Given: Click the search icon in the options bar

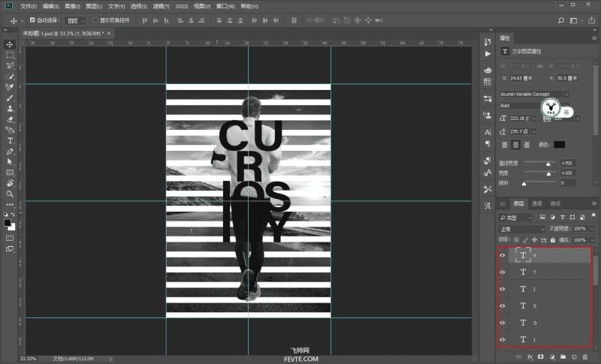Looking at the screenshot, I should click(560, 21).
